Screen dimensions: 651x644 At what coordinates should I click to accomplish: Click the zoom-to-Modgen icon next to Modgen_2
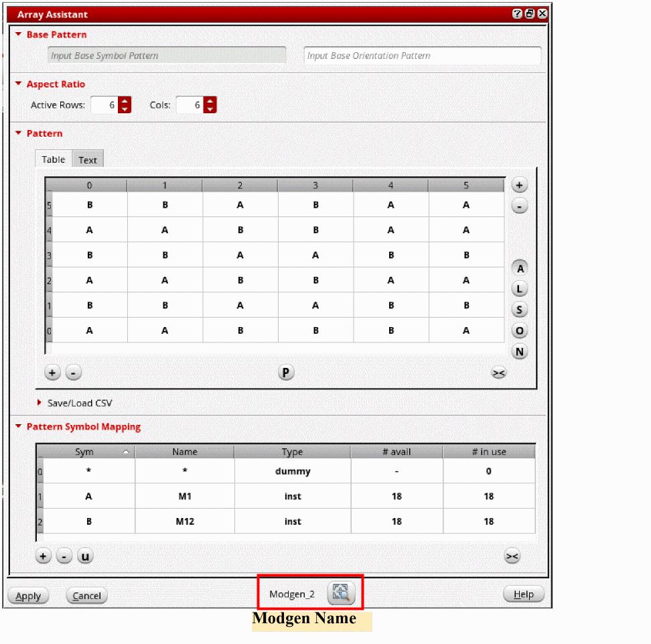pos(342,593)
